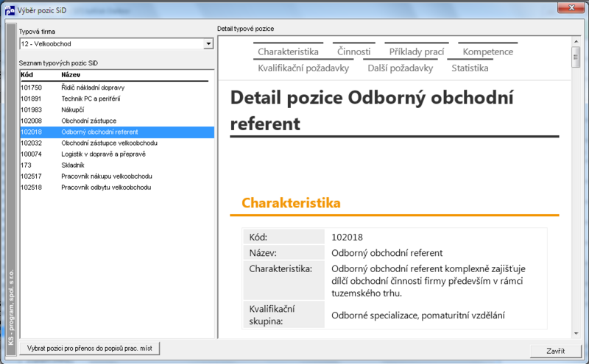This screenshot has height=364, width=589.
Task: Open the Charakteristika tab link
Action: tap(288, 51)
